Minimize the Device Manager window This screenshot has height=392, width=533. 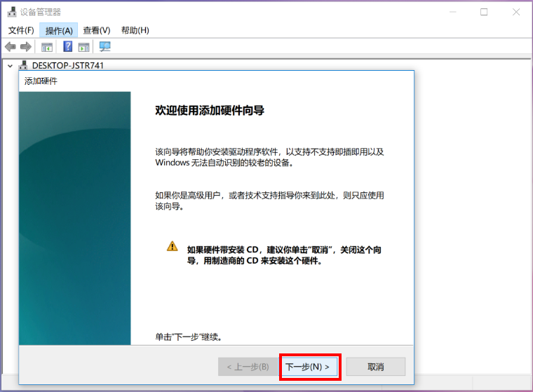pyautogui.click(x=452, y=12)
